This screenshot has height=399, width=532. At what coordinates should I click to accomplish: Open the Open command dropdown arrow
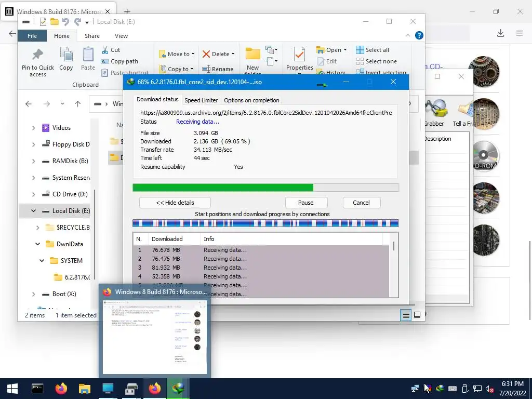click(x=345, y=50)
